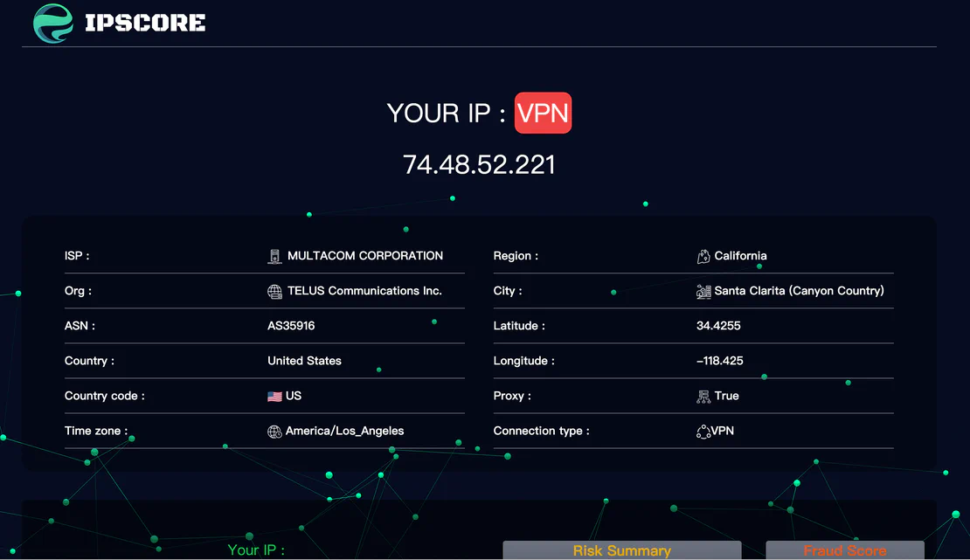Click the IP address 74.48.52.221
970x560 pixels.
pyautogui.click(x=479, y=164)
